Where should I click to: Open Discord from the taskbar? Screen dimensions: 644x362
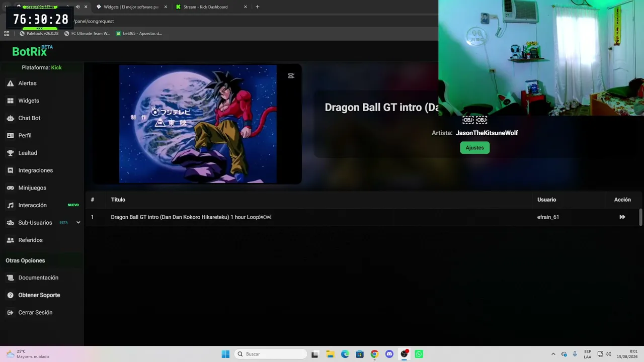(x=389, y=354)
